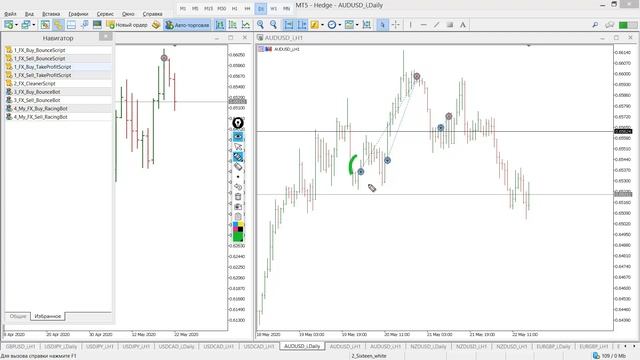Select candlestick chart display mode
Image resolution: width=640 pixels, height=360 pixels.
pyautogui.click(x=233, y=25)
